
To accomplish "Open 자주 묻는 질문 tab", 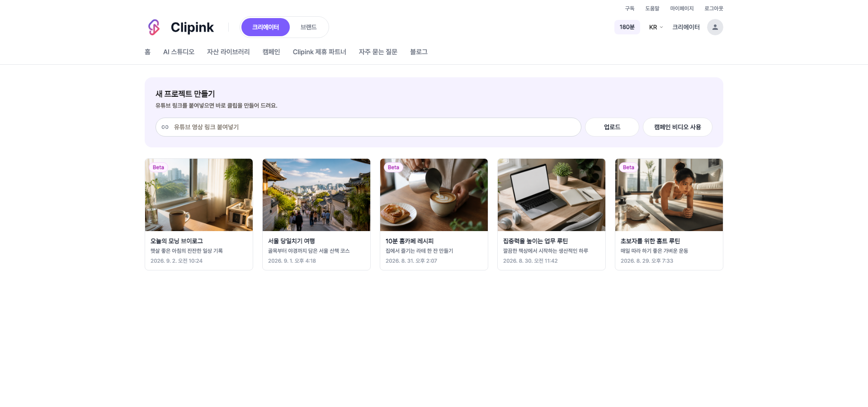I will tap(378, 52).
